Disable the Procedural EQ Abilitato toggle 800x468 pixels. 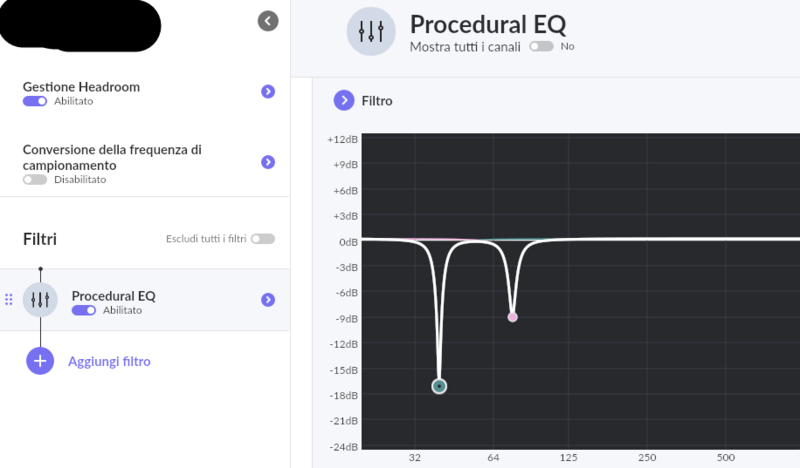pos(84,311)
